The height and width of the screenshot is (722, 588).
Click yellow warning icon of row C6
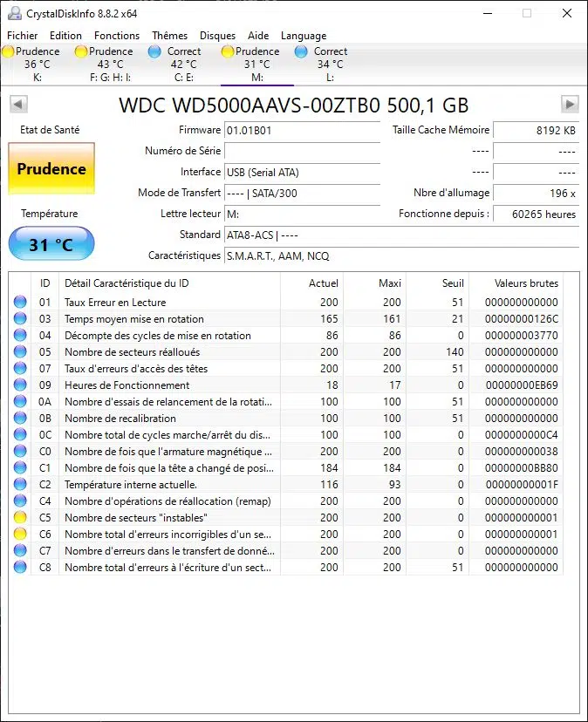point(20,535)
